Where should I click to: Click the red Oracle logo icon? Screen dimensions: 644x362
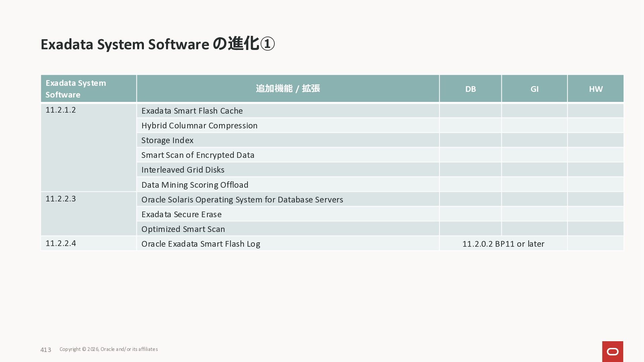[612, 351]
